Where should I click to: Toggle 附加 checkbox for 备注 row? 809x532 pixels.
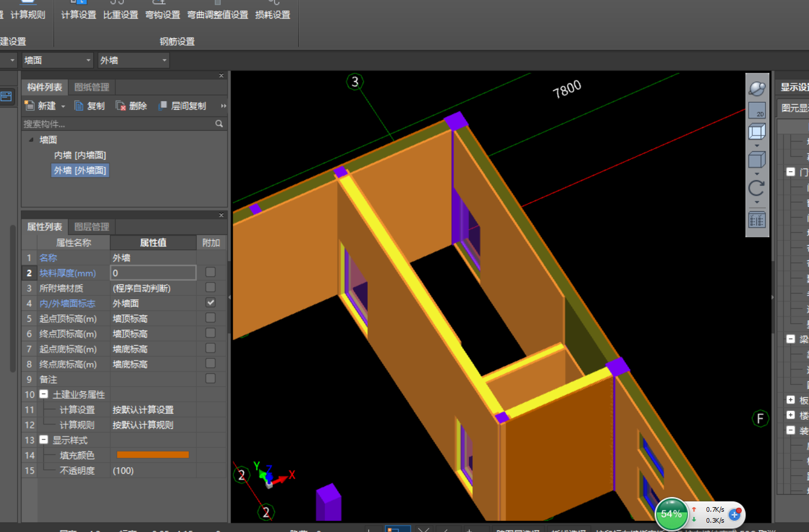pos(210,378)
